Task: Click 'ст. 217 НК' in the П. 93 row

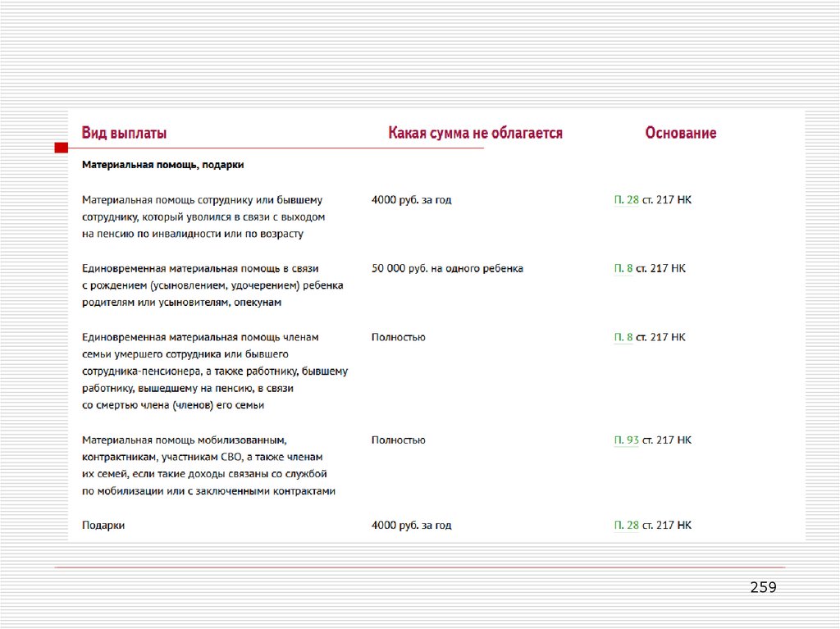Action: (667, 440)
